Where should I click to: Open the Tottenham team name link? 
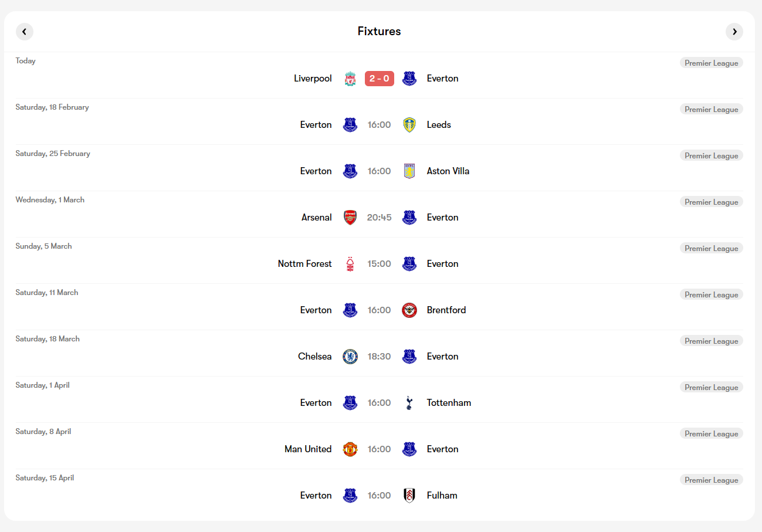coord(449,403)
